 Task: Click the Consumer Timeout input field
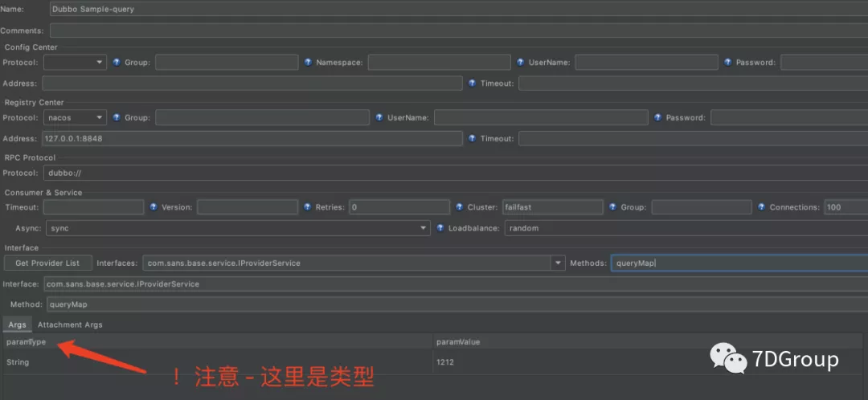point(93,207)
